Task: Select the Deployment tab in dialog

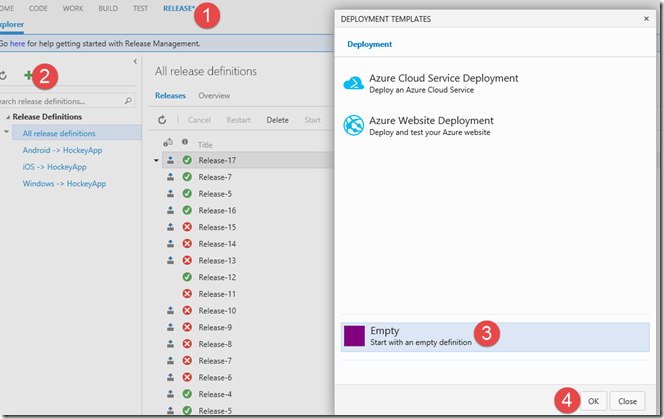Action: (370, 44)
